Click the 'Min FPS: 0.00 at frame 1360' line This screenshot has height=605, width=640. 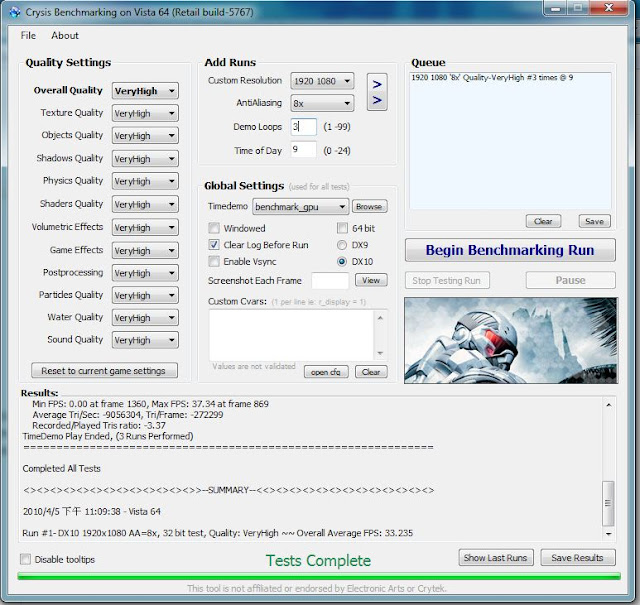coord(150,404)
